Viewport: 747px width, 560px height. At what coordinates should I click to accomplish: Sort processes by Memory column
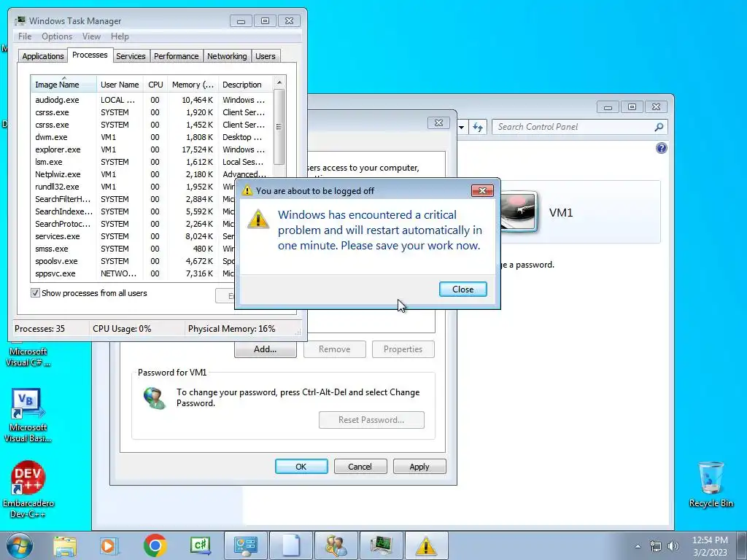pos(193,85)
